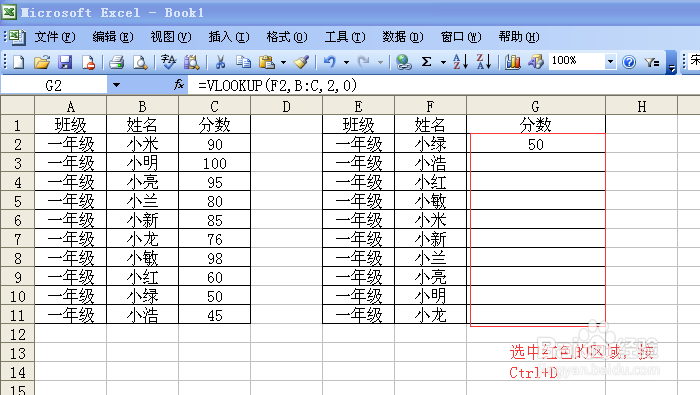Viewport: 700px width, 395px height.
Task: Click the Select All corner button
Action: coord(17,105)
